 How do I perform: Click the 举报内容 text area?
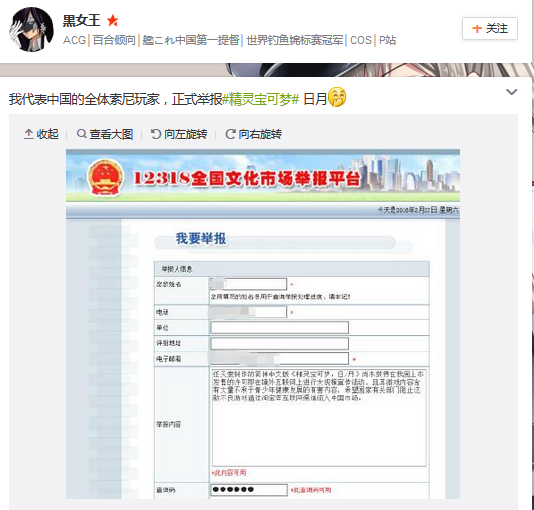pos(319,418)
